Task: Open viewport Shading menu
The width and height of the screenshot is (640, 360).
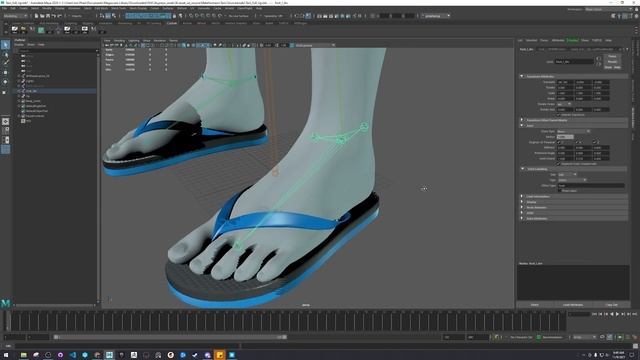Action: [x=119, y=41]
